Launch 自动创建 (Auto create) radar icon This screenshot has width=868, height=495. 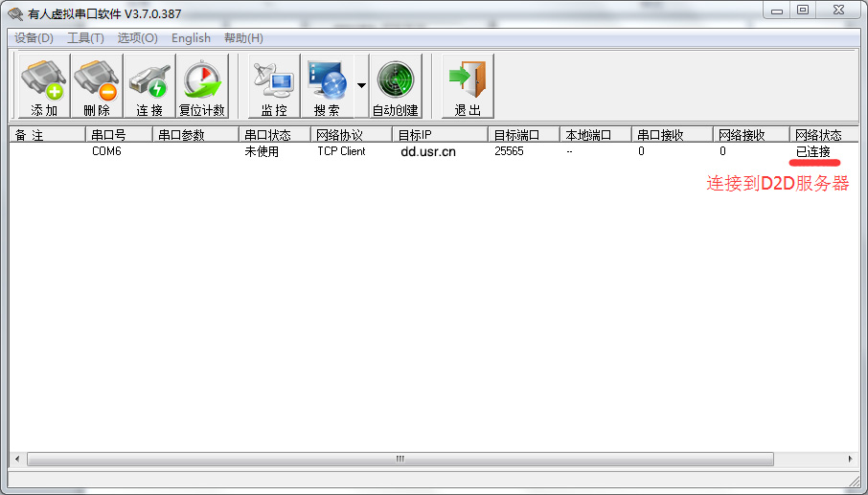[x=395, y=86]
